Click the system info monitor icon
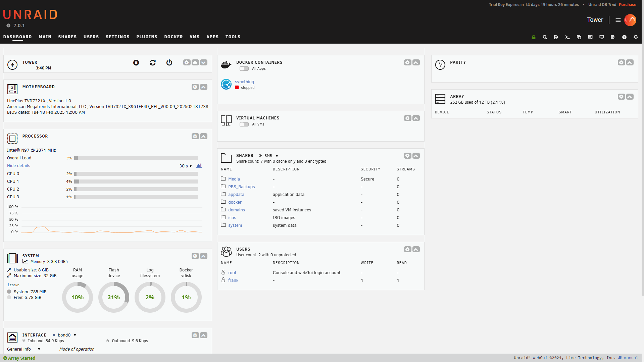The height and width of the screenshot is (362, 644). pyautogui.click(x=602, y=37)
